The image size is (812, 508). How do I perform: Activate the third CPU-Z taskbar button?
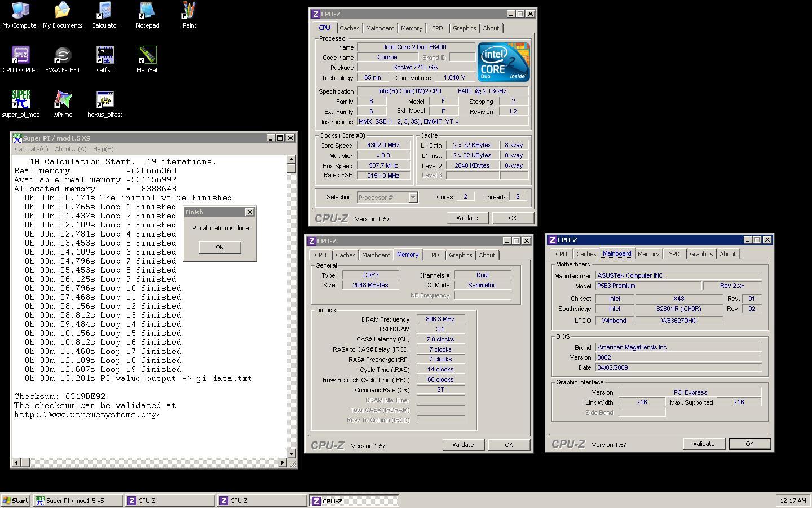click(x=354, y=501)
